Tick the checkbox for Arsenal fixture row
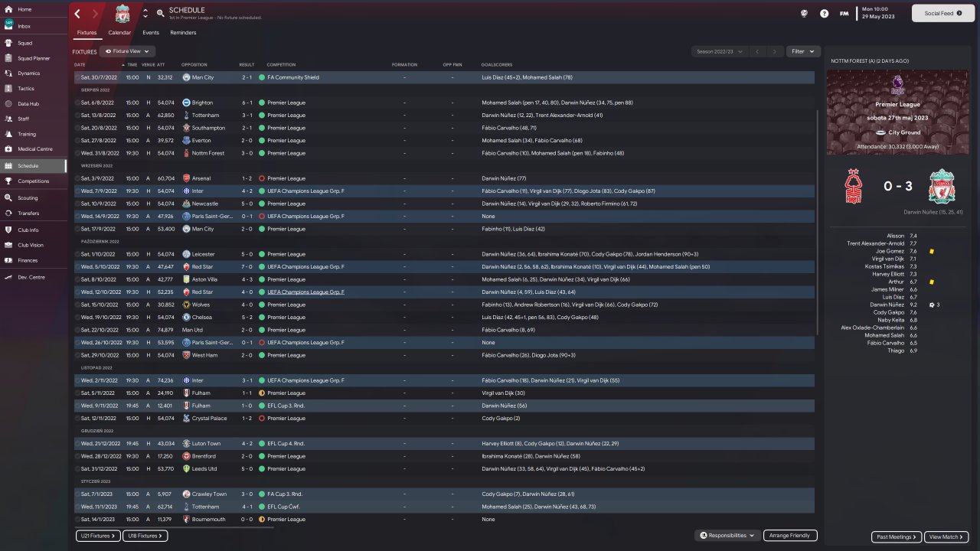This screenshot has height=551, width=980. (x=77, y=178)
